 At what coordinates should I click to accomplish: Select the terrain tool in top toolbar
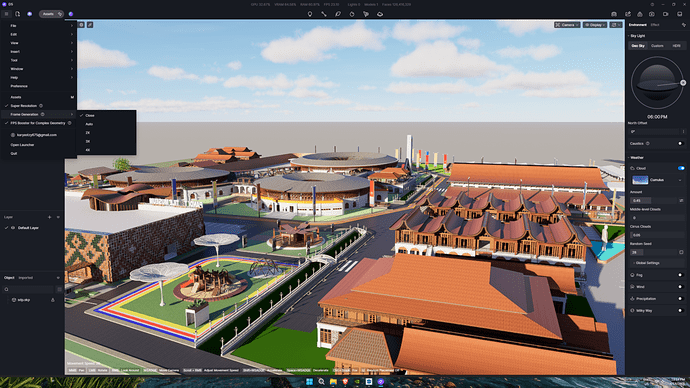tap(380, 14)
